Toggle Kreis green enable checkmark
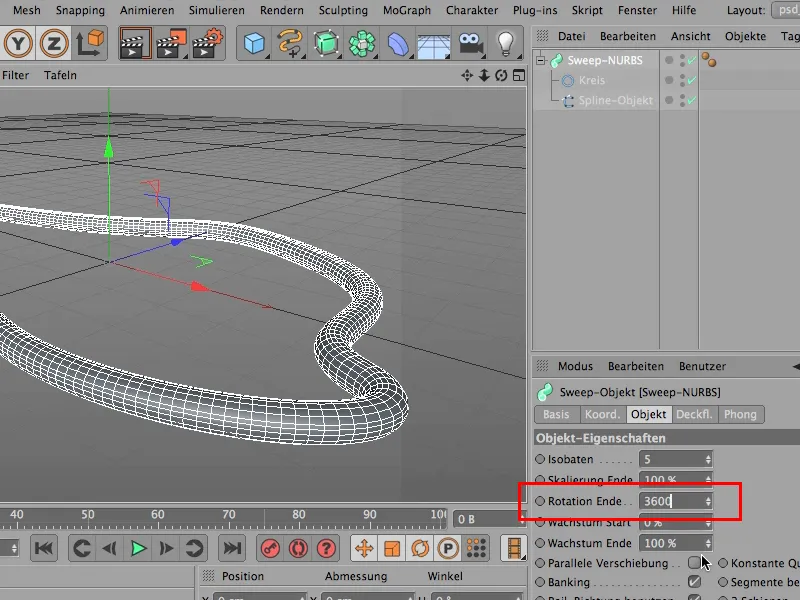The image size is (800, 600). point(692,80)
